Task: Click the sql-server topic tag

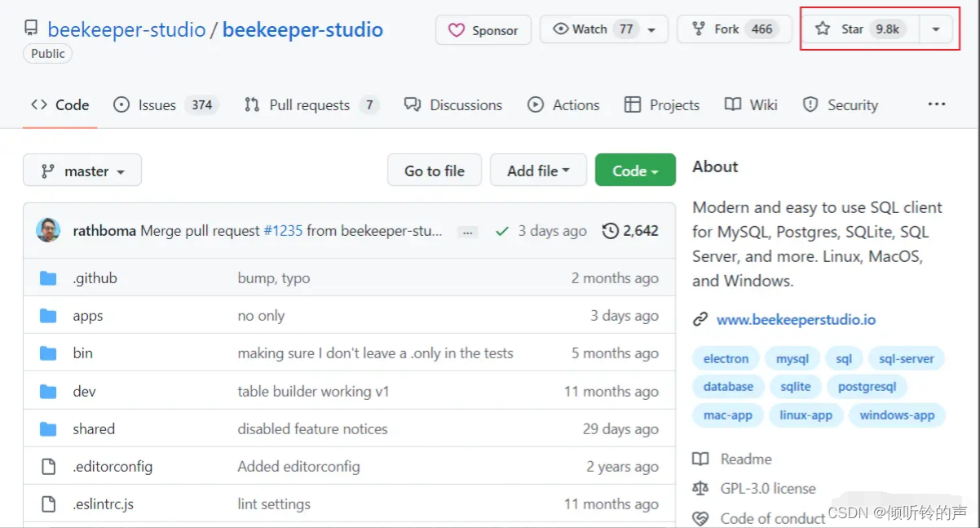Action: click(907, 358)
